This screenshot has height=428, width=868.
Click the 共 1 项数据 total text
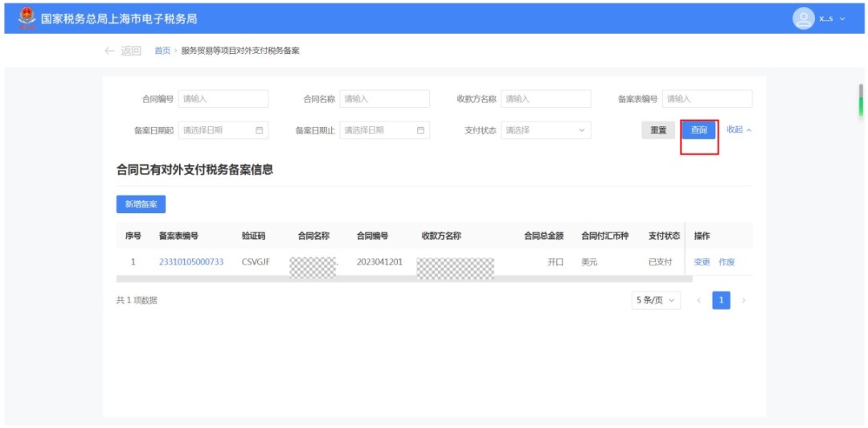tap(137, 301)
